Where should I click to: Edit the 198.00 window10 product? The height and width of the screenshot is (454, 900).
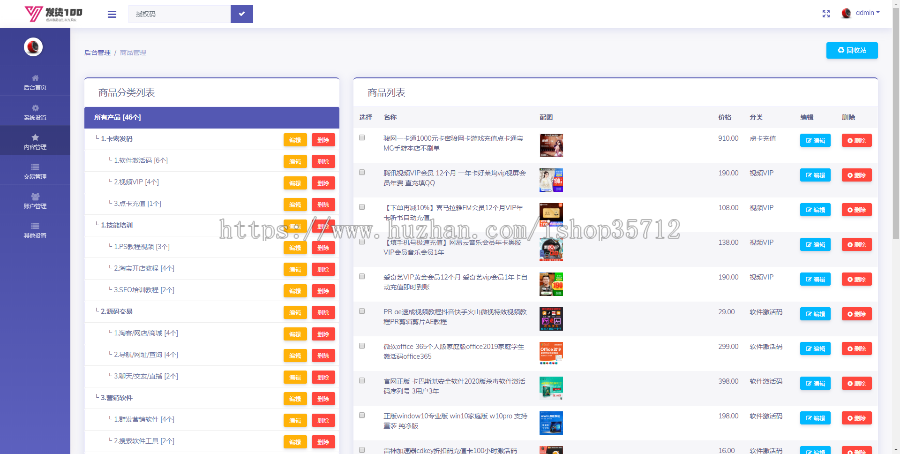(815, 417)
